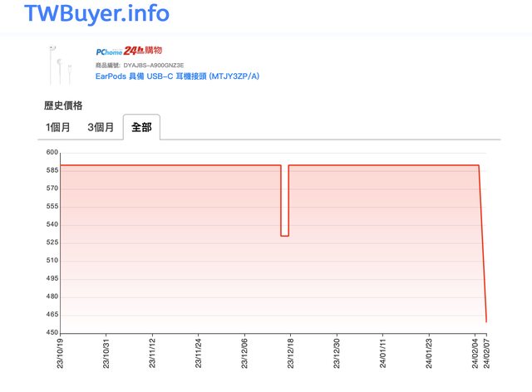The height and width of the screenshot is (392, 532).
Task: Switch to the 3個月 tab
Action: [101, 127]
